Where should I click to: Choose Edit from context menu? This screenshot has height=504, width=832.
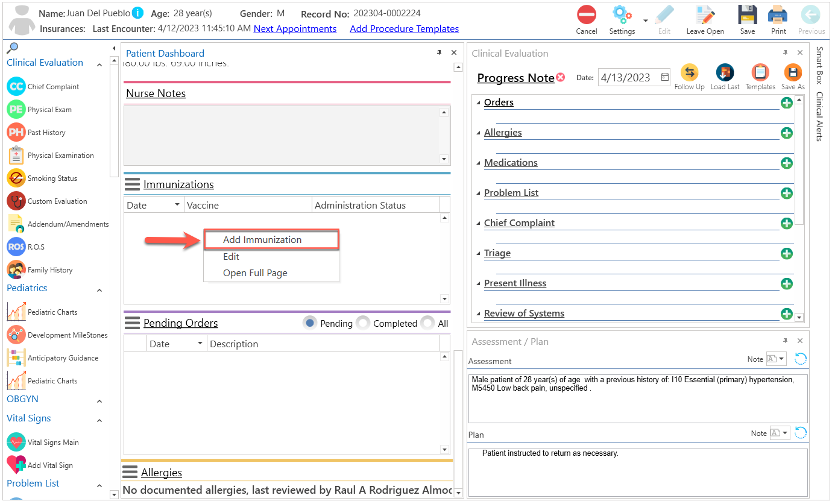[x=271, y=256]
